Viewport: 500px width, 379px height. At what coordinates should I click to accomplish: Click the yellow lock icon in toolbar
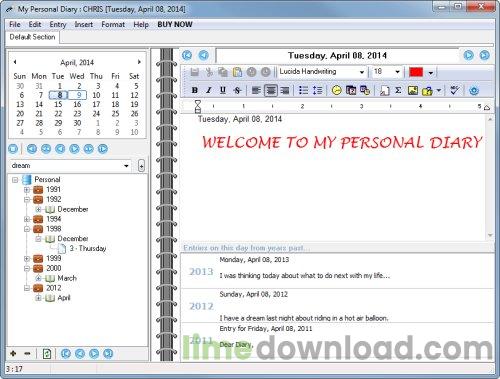click(427, 91)
